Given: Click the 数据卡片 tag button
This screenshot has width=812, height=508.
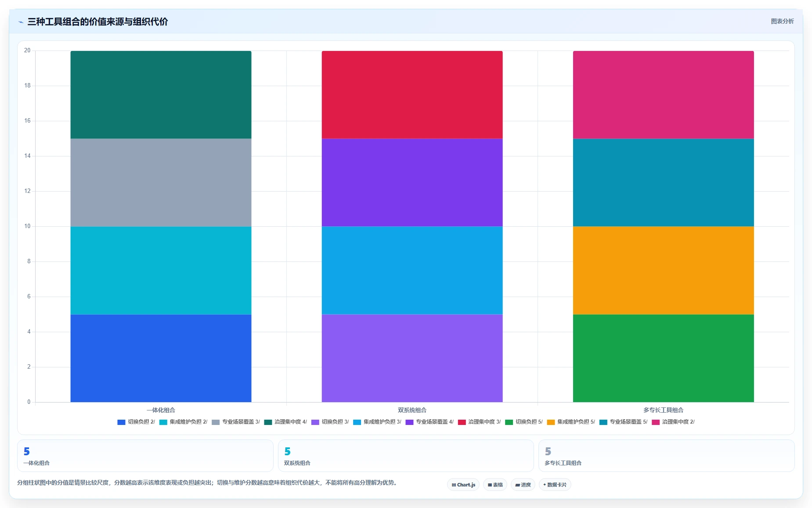Looking at the screenshot, I should click(555, 485).
